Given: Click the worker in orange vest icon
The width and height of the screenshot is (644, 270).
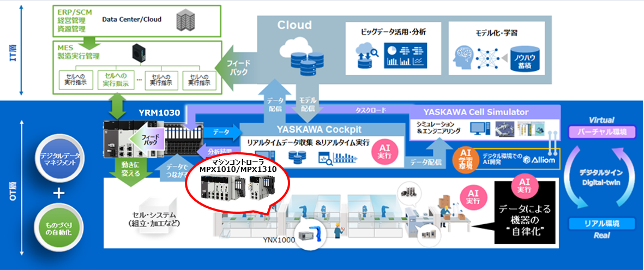Looking at the screenshot, I should [339, 231].
